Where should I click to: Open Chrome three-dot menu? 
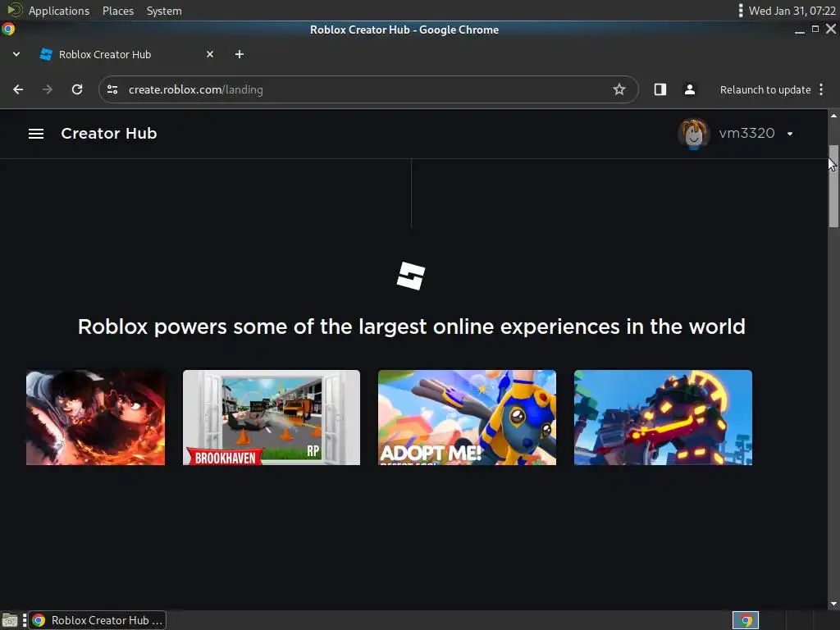[821, 89]
